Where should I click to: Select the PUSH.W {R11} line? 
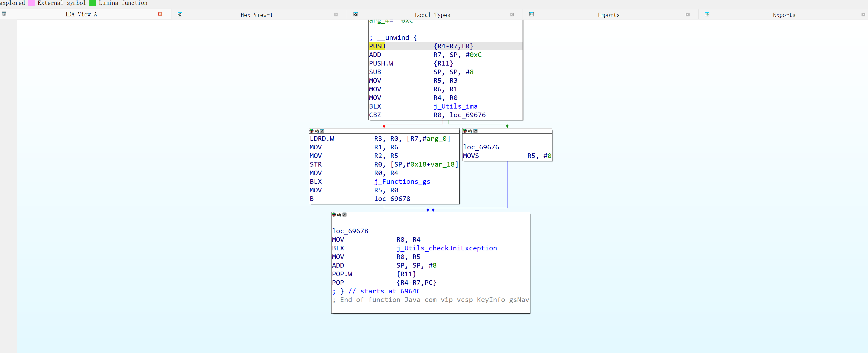click(446, 63)
